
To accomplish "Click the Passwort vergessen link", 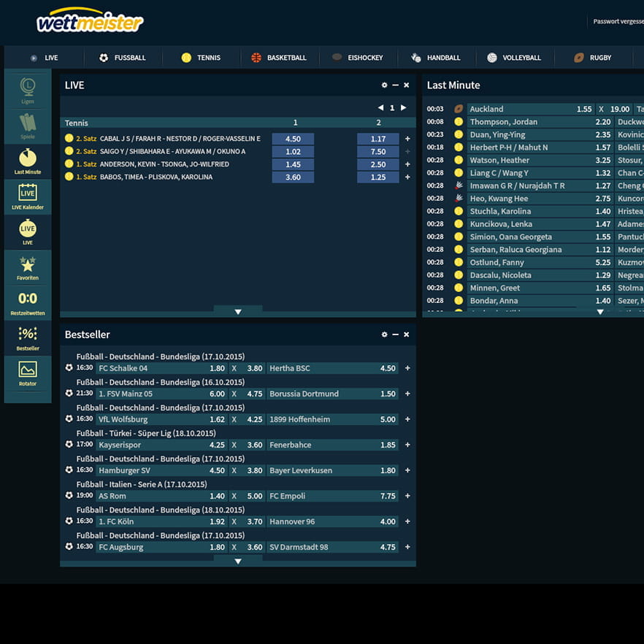I will (618, 22).
